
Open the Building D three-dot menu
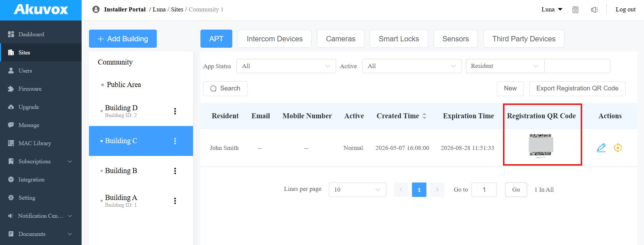pyautogui.click(x=175, y=111)
